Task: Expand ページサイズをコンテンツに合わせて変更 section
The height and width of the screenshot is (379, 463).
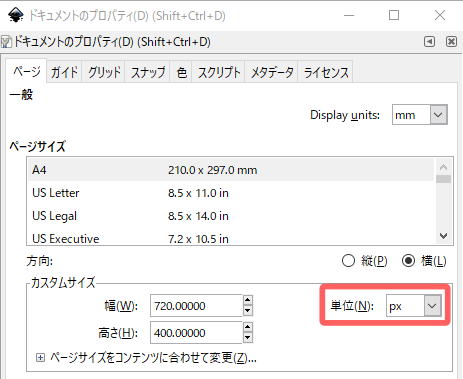Action: [x=40, y=358]
